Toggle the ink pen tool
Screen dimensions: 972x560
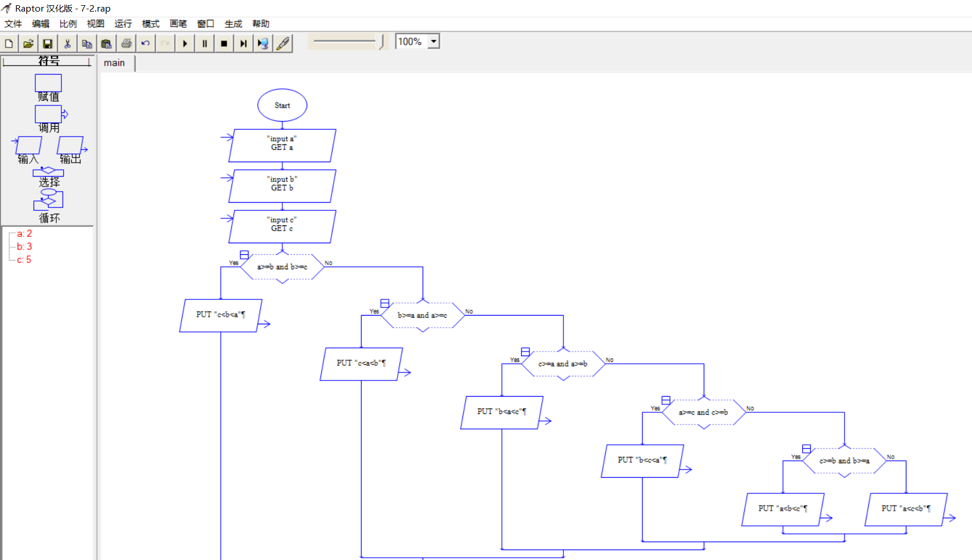283,43
